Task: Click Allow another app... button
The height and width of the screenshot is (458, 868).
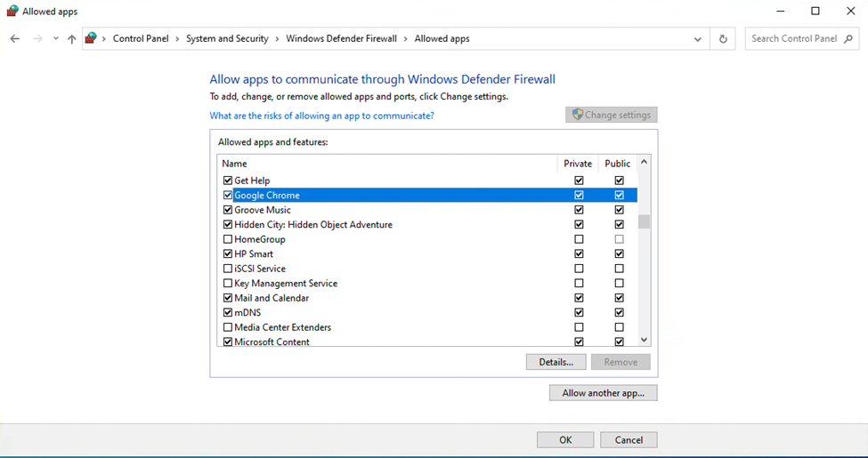Action: point(604,393)
